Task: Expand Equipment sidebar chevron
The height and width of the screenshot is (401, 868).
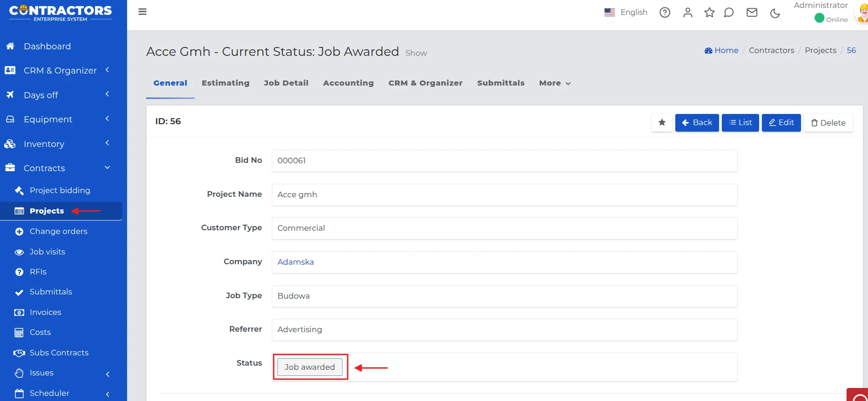Action: click(x=107, y=119)
